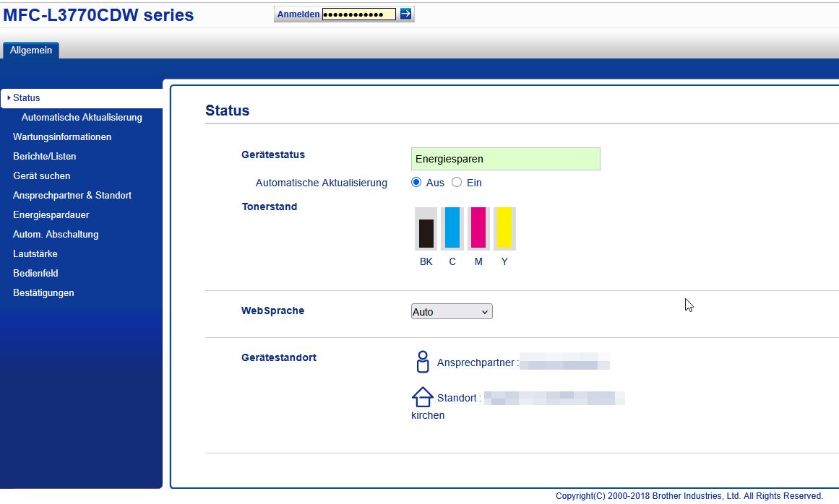Select the Ein radio button
Screen dimensions: 839x504
click(457, 182)
